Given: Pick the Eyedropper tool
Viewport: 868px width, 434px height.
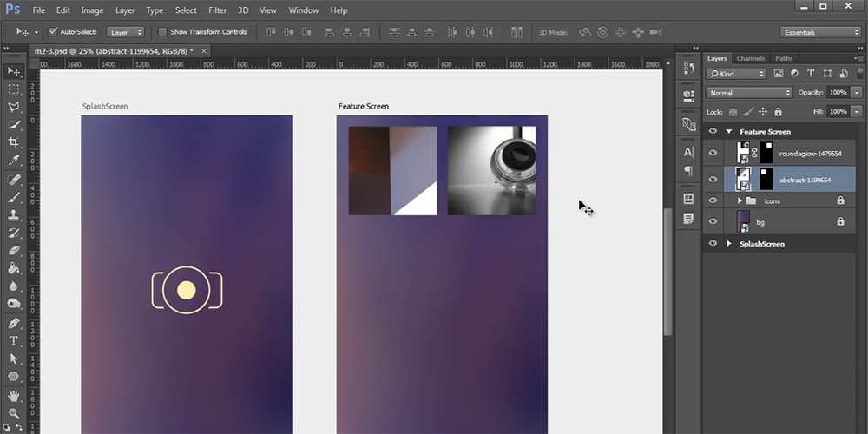Looking at the screenshot, I should (14, 161).
